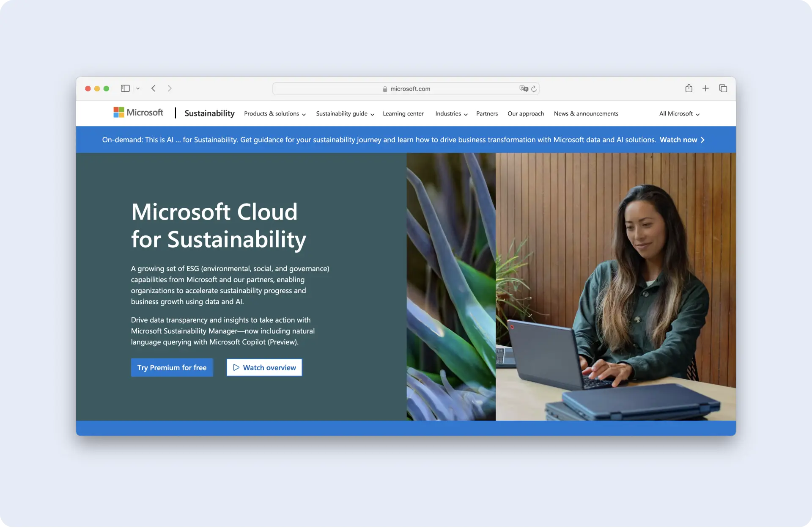Click the Microsoft logo

pos(138,113)
